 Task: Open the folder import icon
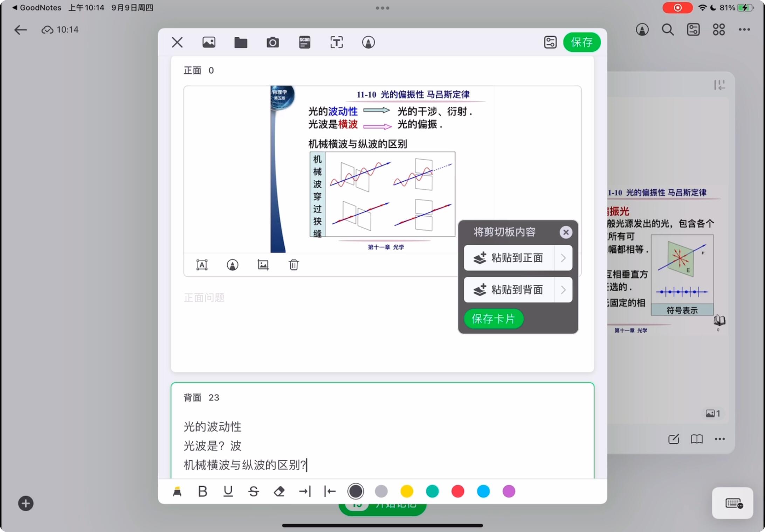tap(241, 43)
